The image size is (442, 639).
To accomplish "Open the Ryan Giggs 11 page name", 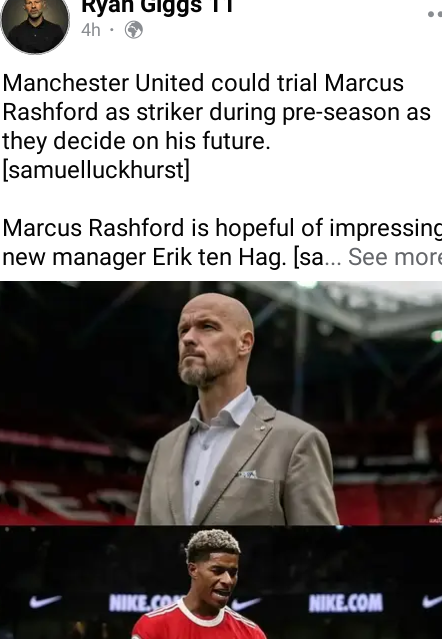I will pyautogui.click(x=157, y=7).
